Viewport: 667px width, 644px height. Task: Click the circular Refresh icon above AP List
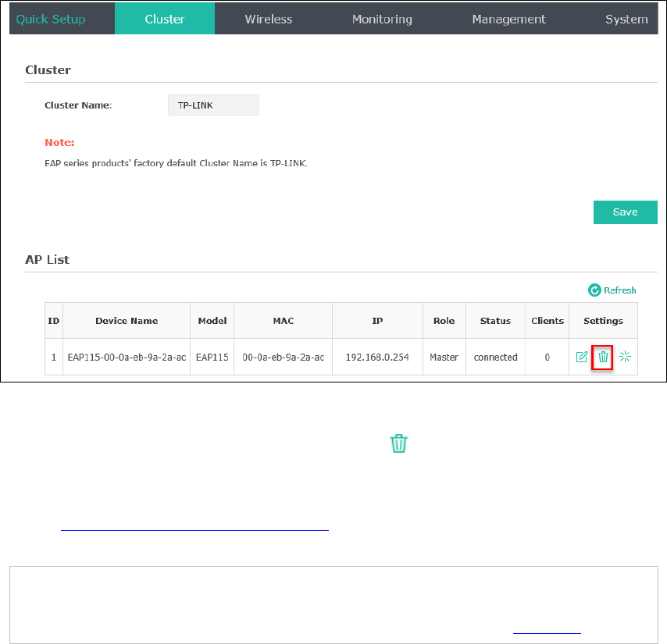(594, 290)
